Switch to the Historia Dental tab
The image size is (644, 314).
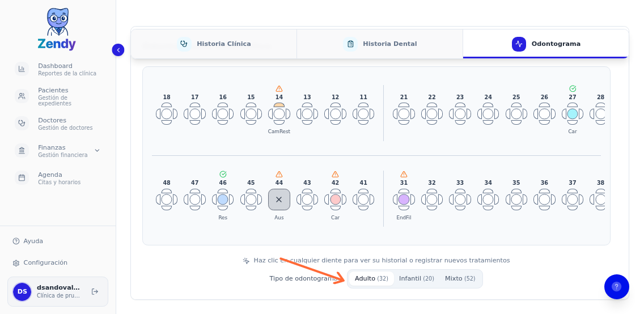click(x=380, y=44)
